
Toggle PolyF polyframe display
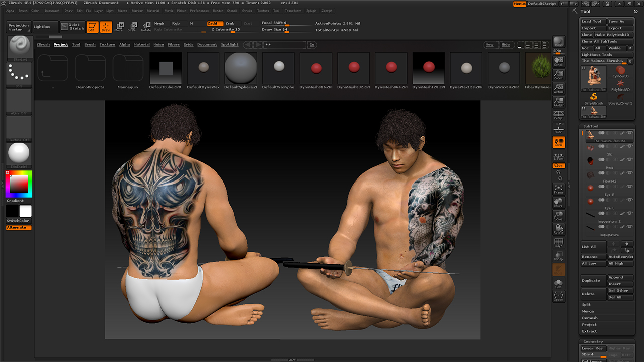point(558,243)
